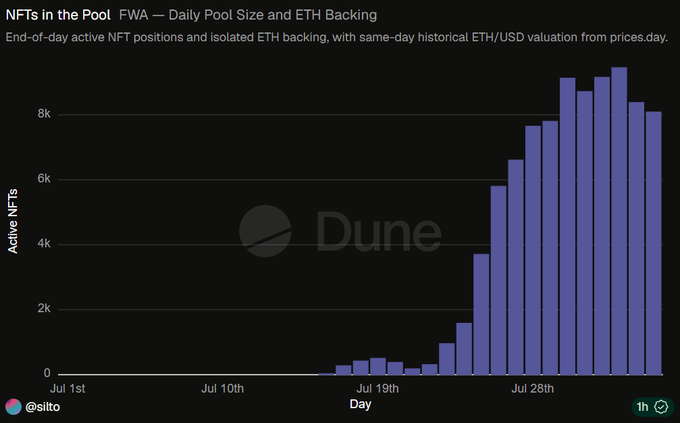Open the @silto author profile link
Image resolution: width=680 pixels, height=423 pixels.
tap(42, 407)
